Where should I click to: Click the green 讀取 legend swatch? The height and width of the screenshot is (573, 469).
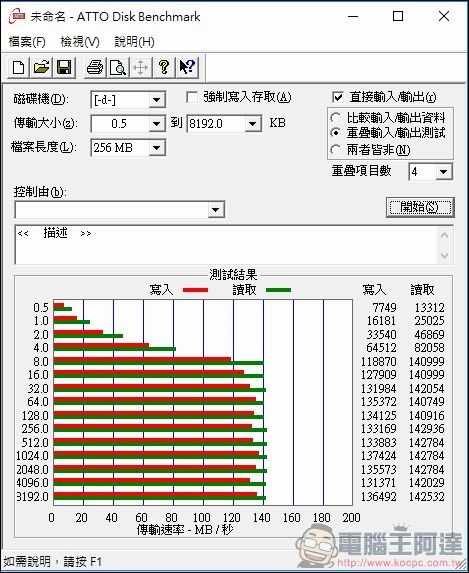pos(279,290)
